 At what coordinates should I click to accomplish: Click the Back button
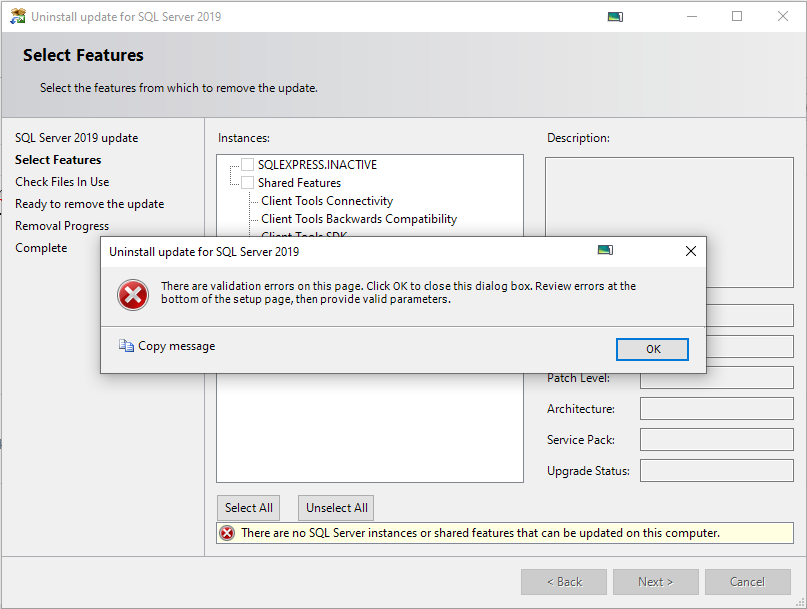(564, 582)
